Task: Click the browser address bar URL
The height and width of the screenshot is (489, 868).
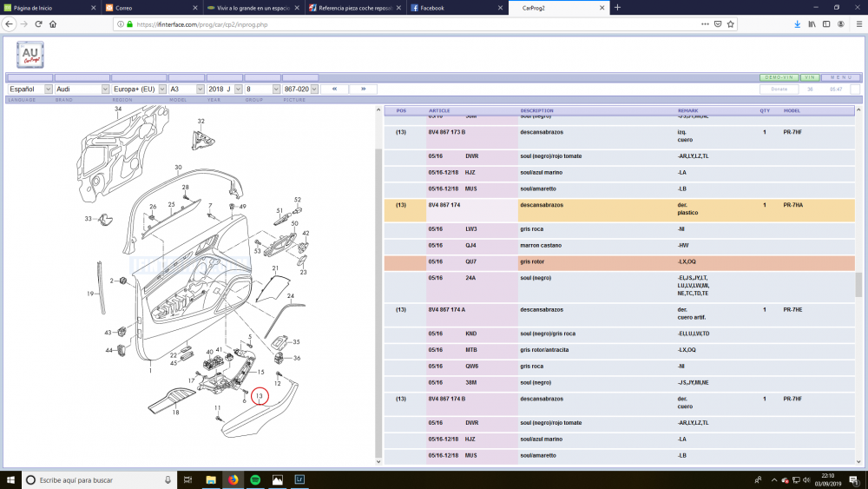Action: [202, 24]
